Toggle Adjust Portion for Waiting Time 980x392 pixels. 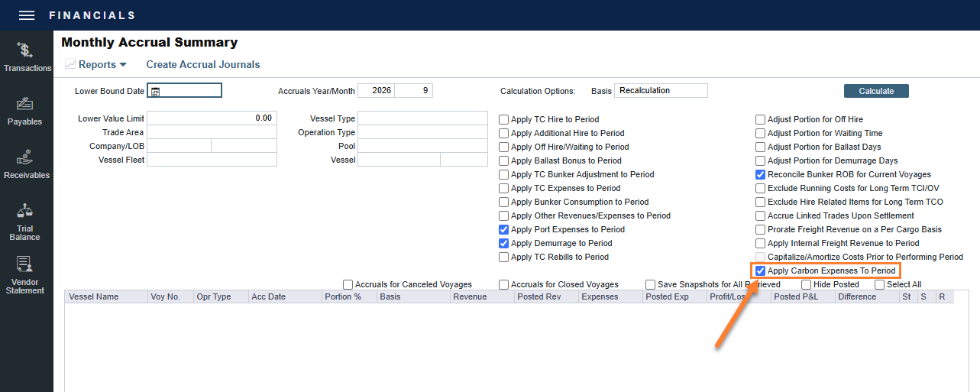761,133
